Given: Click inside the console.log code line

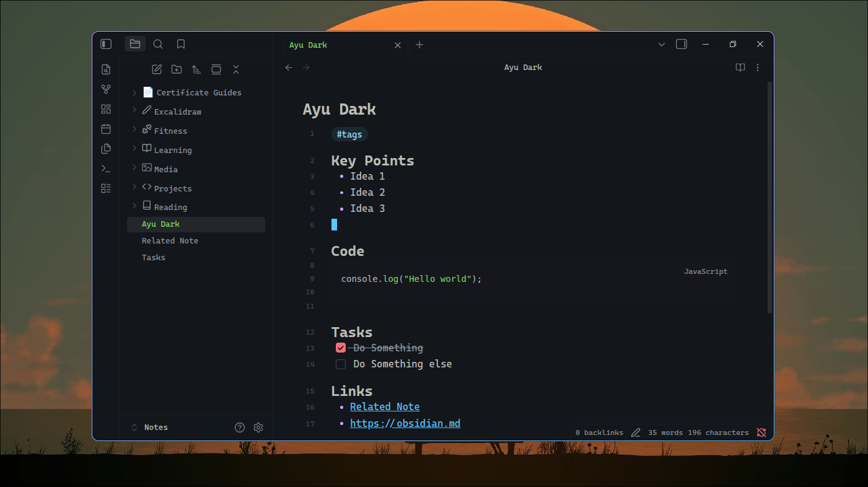Looking at the screenshot, I should [411, 279].
